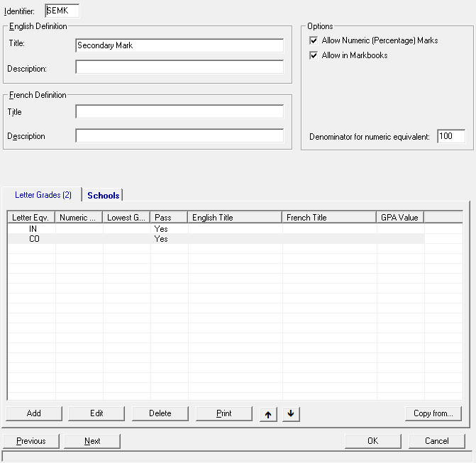Uncheck Allow in Markbooks option
476x463 pixels.
coord(314,55)
